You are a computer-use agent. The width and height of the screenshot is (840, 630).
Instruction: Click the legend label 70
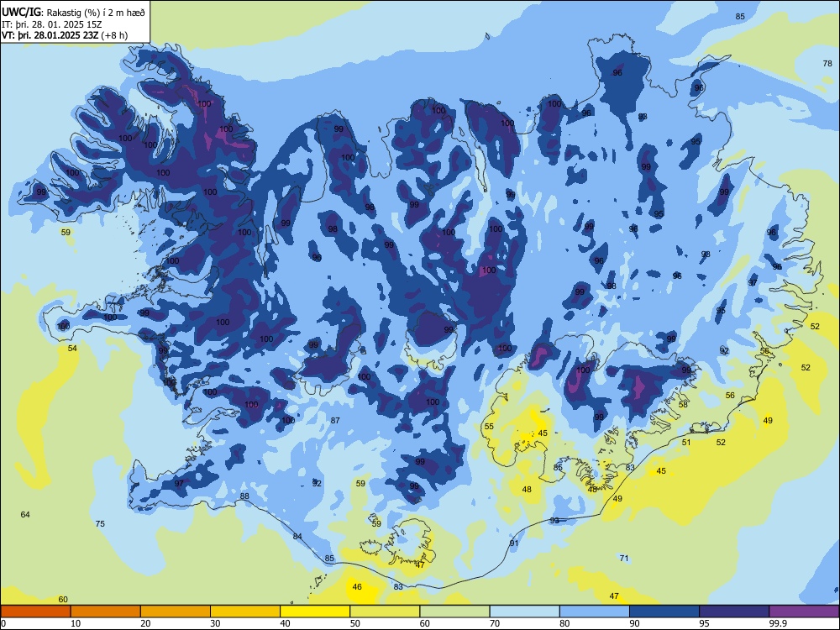pyautogui.click(x=495, y=623)
